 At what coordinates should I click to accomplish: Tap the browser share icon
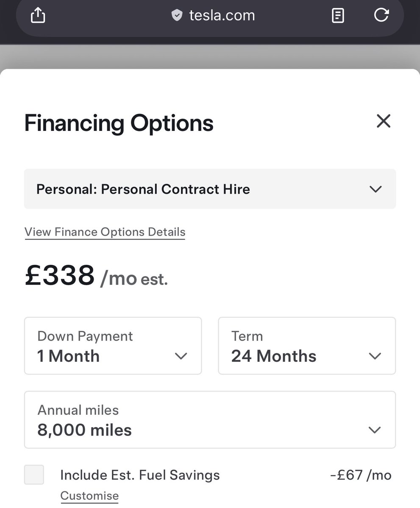pyautogui.click(x=38, y=15)
